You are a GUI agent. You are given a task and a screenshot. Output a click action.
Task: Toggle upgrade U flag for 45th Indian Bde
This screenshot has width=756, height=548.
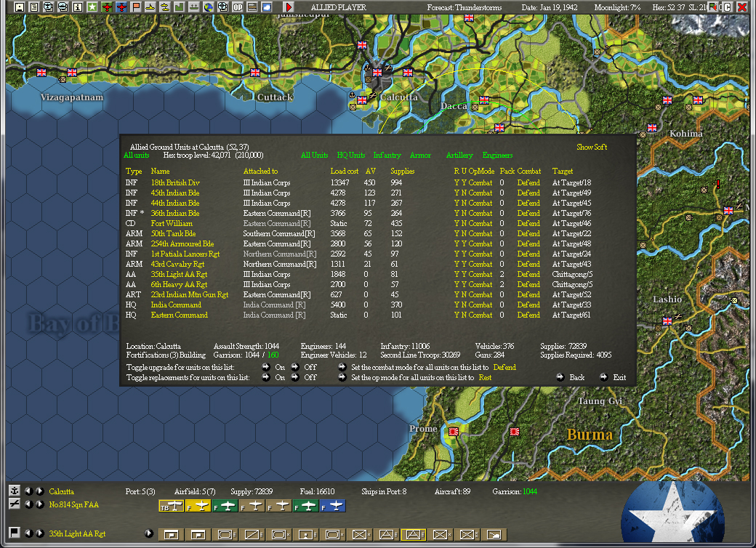pos(464,193)
